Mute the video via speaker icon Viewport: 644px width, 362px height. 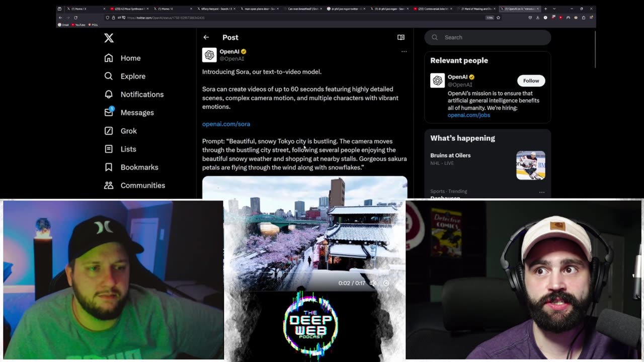click(373, 283)
